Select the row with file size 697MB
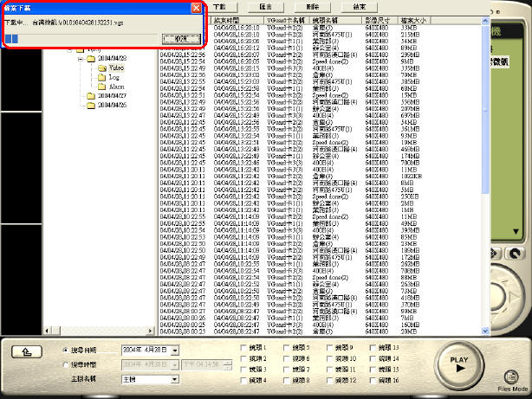532x399 pixels. [x=319, y=116]
